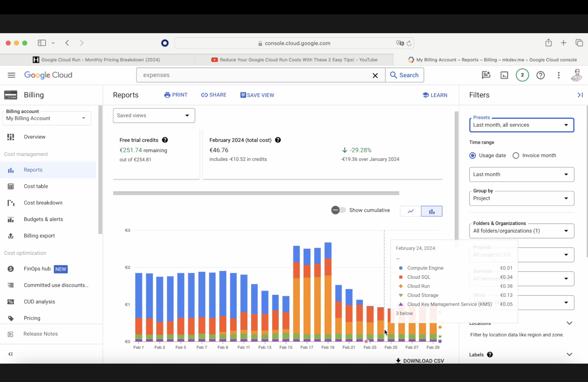Open the Projects filter dropdown arrow

coord(566,255)
